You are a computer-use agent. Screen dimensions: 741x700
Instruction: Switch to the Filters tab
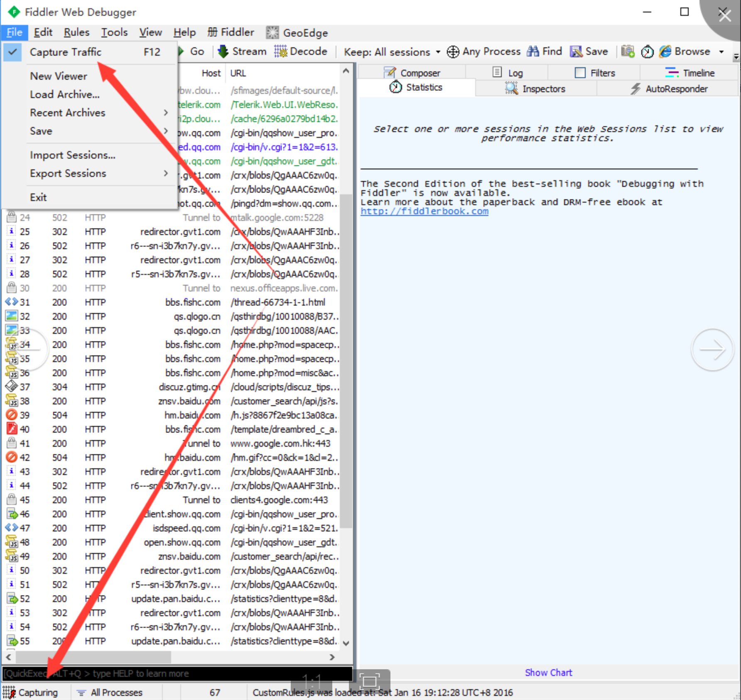point(594,73)
